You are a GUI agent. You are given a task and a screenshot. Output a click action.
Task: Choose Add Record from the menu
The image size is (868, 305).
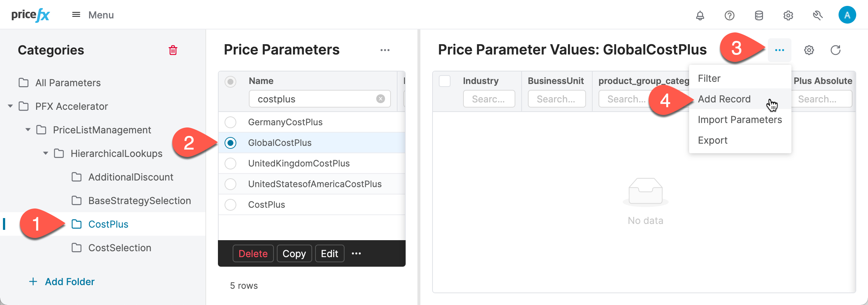click(724, 99)
